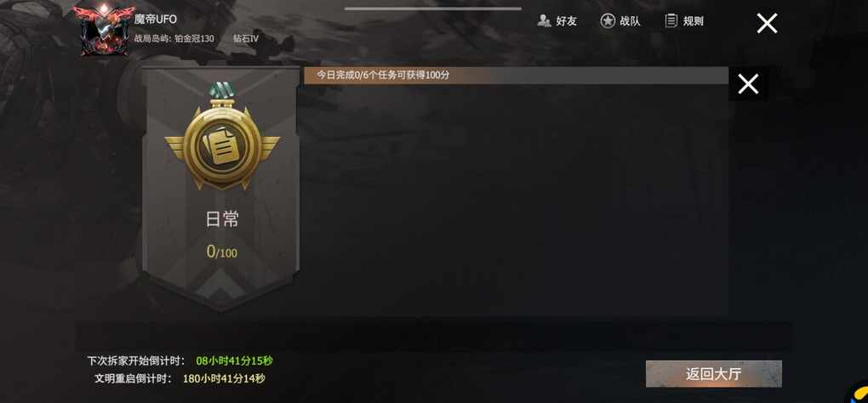Click the 钻石IV rank label
Image resolution: width=868 pixels, height=403 pixels.
[246, 39]
